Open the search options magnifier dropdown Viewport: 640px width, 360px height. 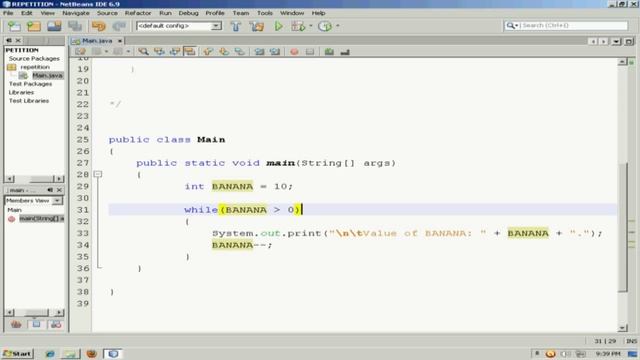pyautogui.click(x=512, y=25)
